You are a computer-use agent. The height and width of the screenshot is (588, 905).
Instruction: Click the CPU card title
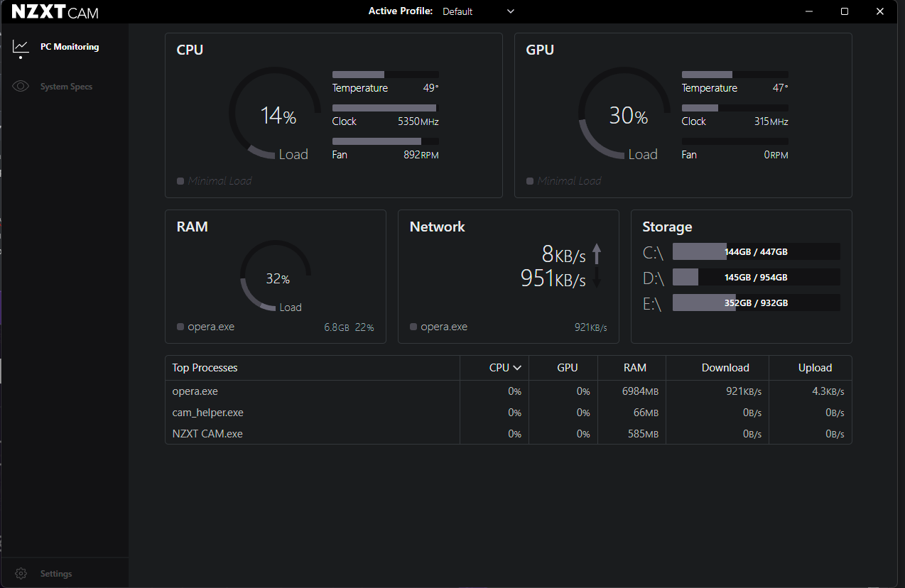(190, 50)
